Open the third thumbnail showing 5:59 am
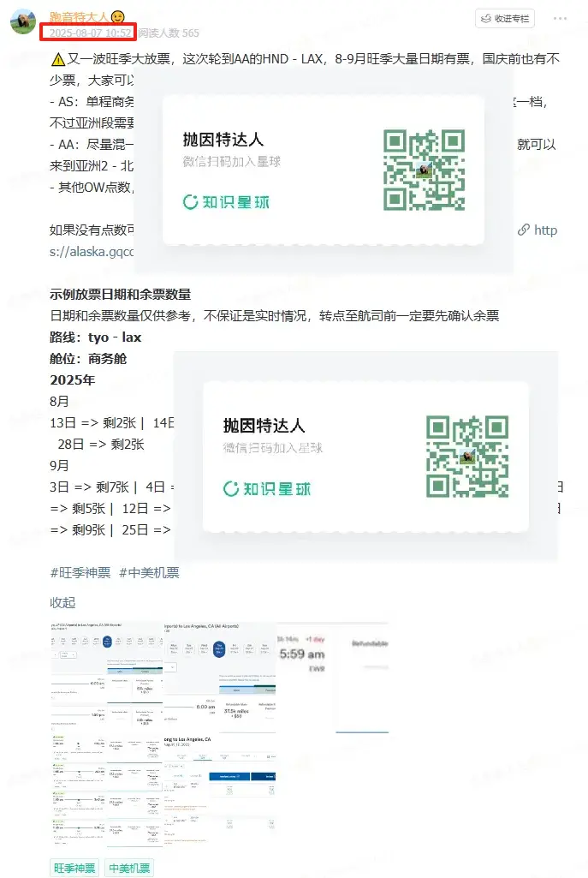588x878 pixels. click(x=333, y=677)
